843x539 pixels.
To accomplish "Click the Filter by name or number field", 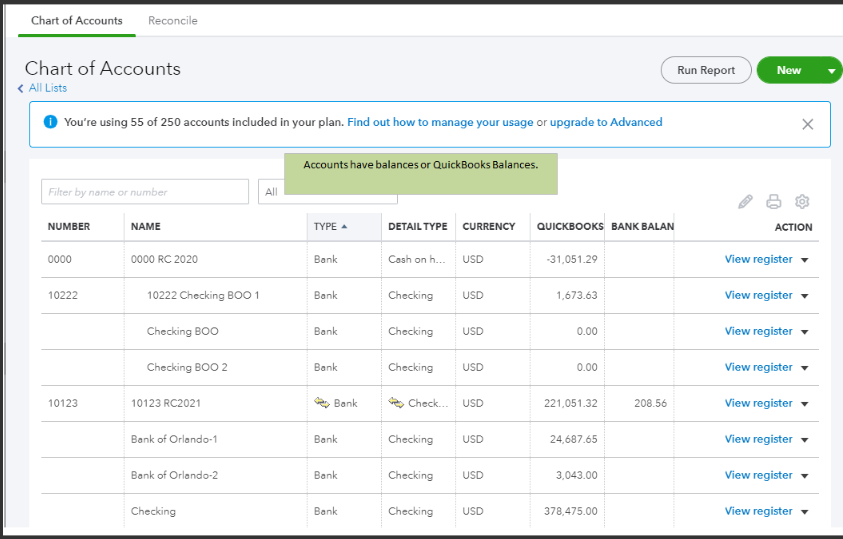I will coord(145,192).
